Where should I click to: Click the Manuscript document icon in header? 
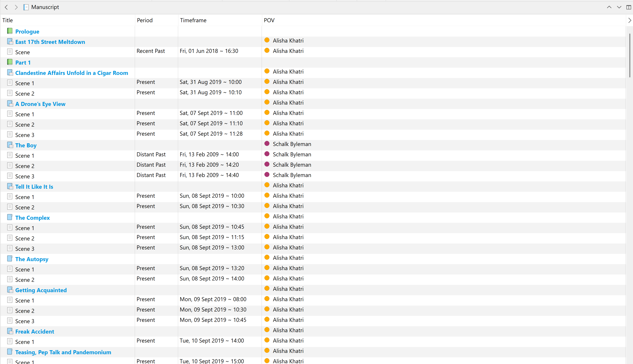click(26, 7)
